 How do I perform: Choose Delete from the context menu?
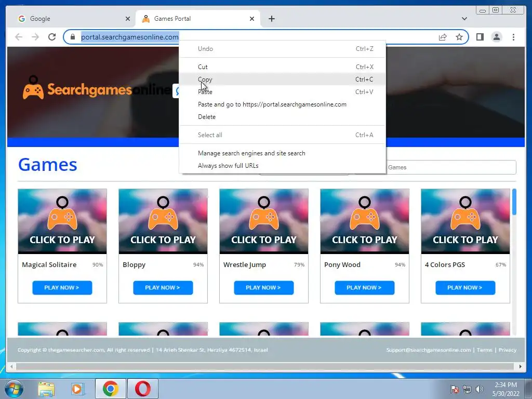pyautogui.click(x=282, y=117)
